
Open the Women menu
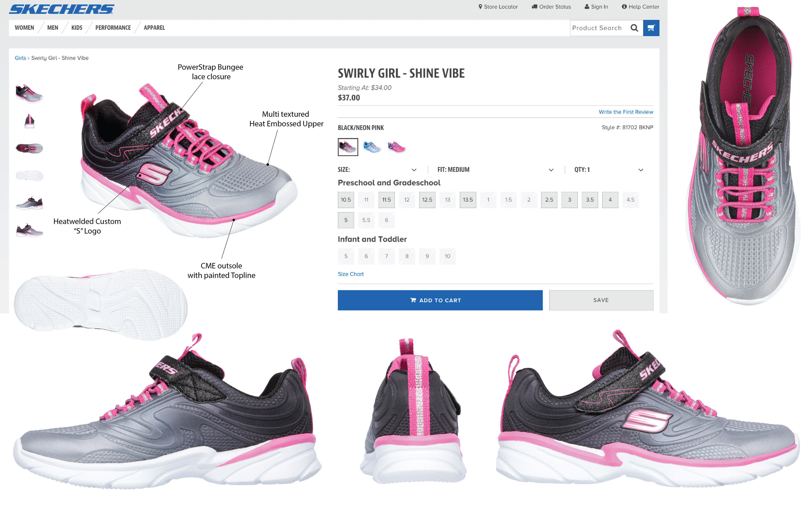(x=24, y=28)
